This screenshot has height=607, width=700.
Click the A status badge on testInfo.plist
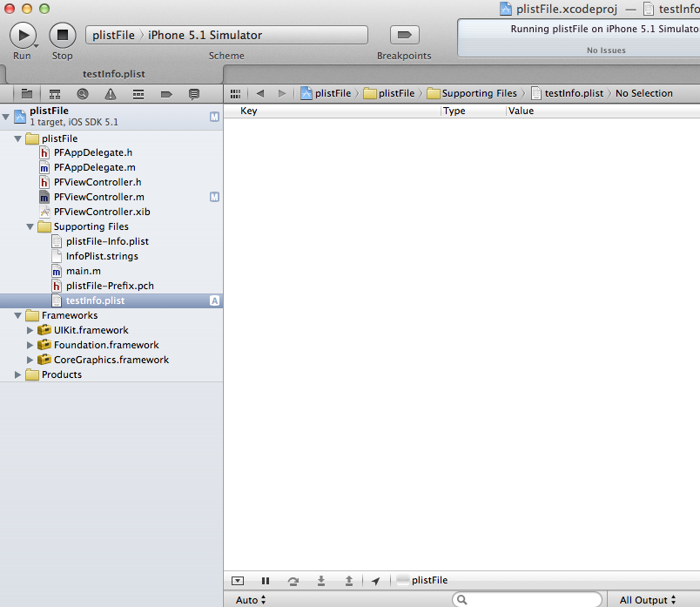click(215, 300)
